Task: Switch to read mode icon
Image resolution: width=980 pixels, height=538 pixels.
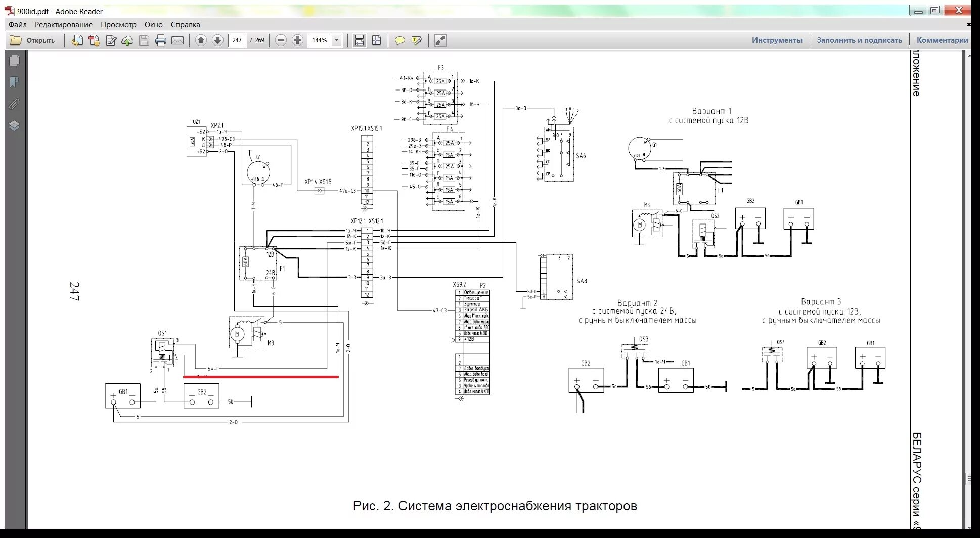Action: tap(440, 40)
